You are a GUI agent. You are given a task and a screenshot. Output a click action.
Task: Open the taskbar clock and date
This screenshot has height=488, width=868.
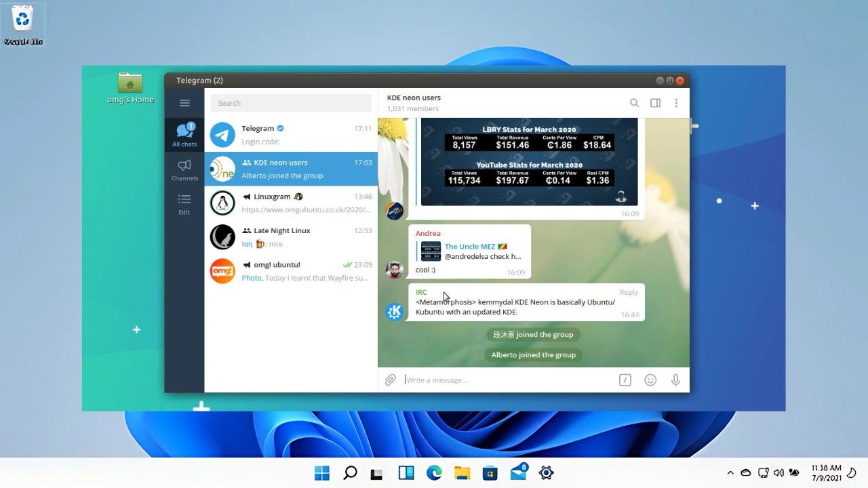coord(827,473)
